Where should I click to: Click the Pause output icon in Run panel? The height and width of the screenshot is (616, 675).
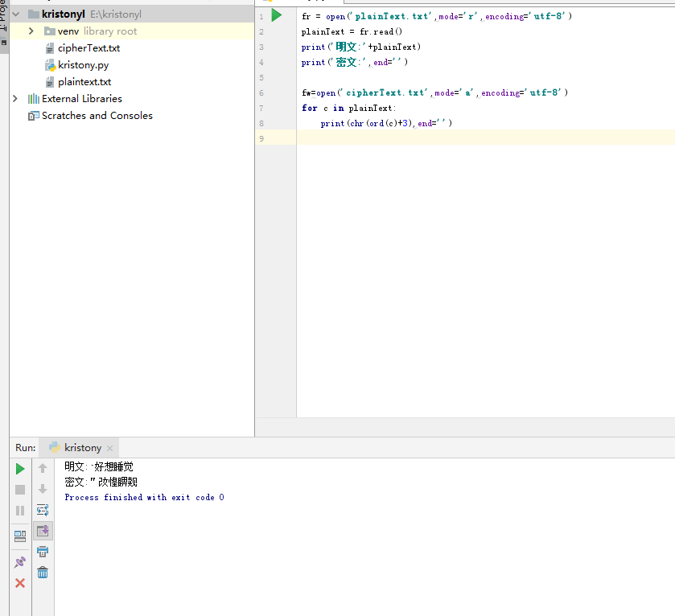pos(20,511)
